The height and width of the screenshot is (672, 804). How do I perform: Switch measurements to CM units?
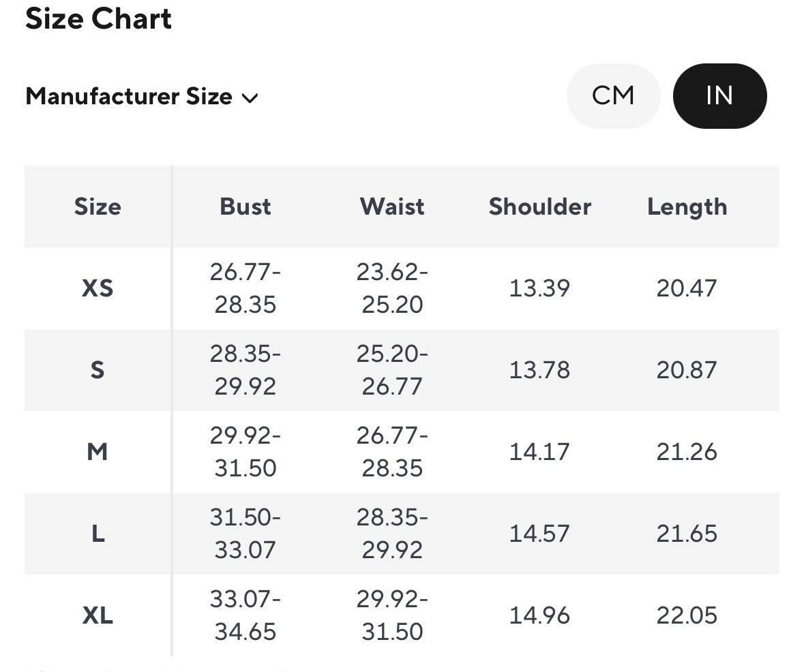coord(613,96)
